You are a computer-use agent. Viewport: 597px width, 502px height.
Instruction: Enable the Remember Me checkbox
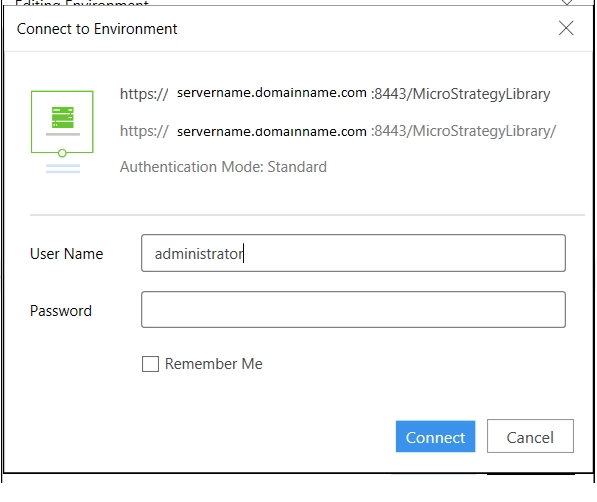pos(150,364)
